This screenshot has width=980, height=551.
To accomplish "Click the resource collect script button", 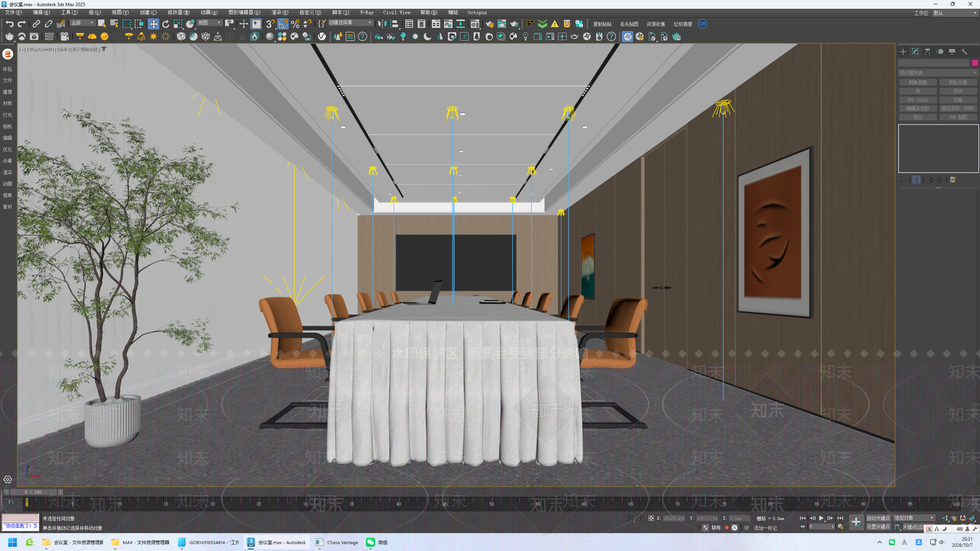I will coord(656,24).
